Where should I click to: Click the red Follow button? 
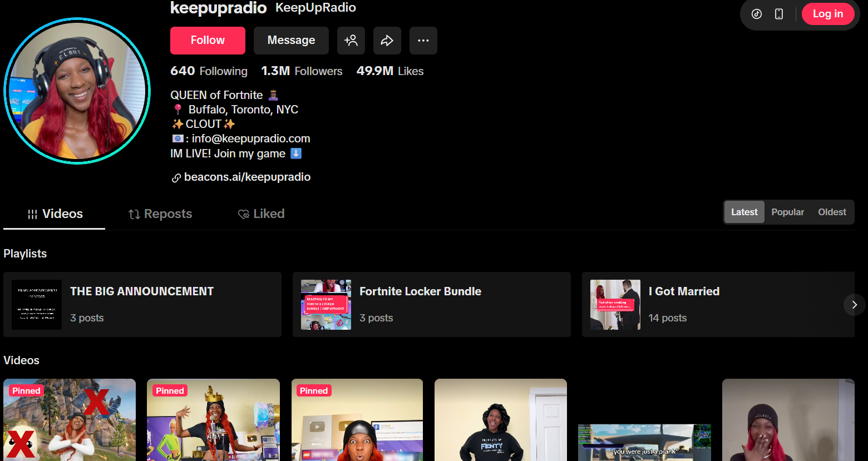[208, 41]
